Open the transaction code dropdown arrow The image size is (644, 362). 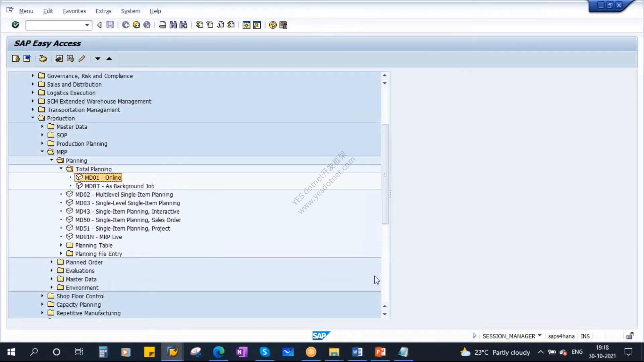point(87,25)
